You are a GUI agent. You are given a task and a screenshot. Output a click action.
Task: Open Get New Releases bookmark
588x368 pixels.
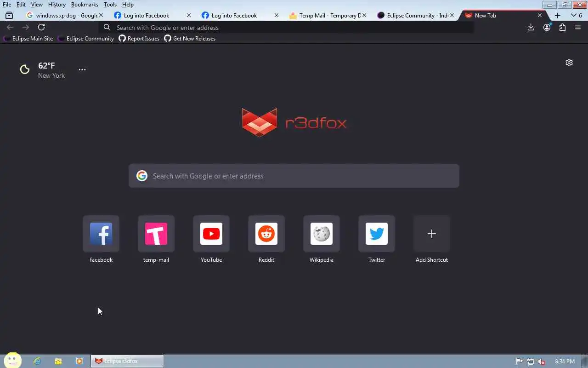click(x=190, y=39)
